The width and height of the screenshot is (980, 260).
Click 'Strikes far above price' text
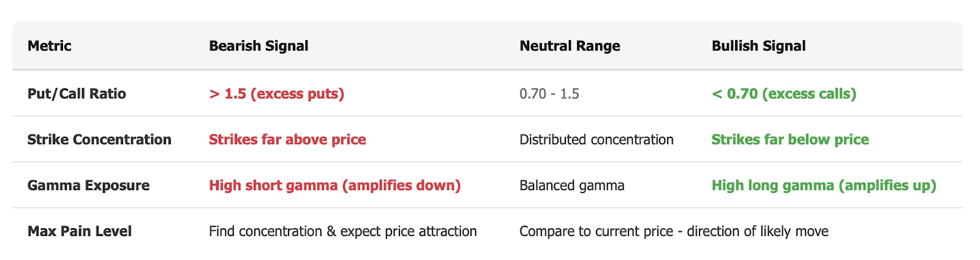(x=287, y=140)
